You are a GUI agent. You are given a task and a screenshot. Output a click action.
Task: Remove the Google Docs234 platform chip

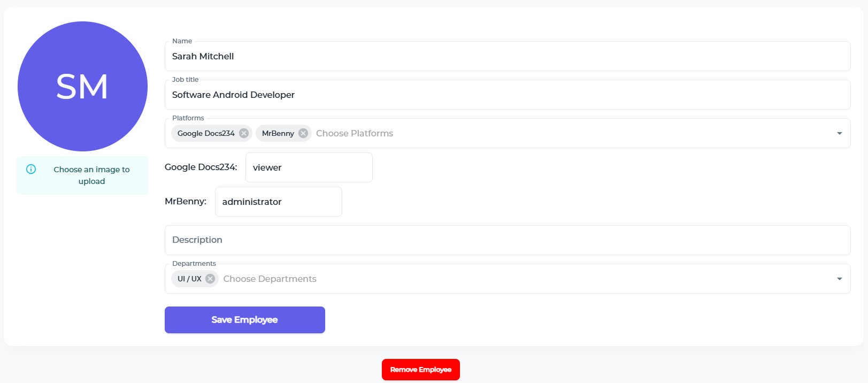coord(244,133)
